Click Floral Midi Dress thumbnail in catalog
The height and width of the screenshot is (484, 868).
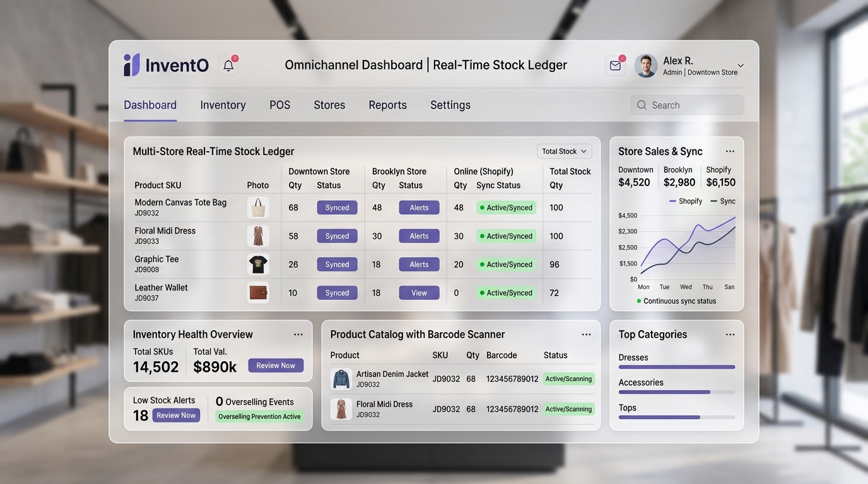click(341, 409)
